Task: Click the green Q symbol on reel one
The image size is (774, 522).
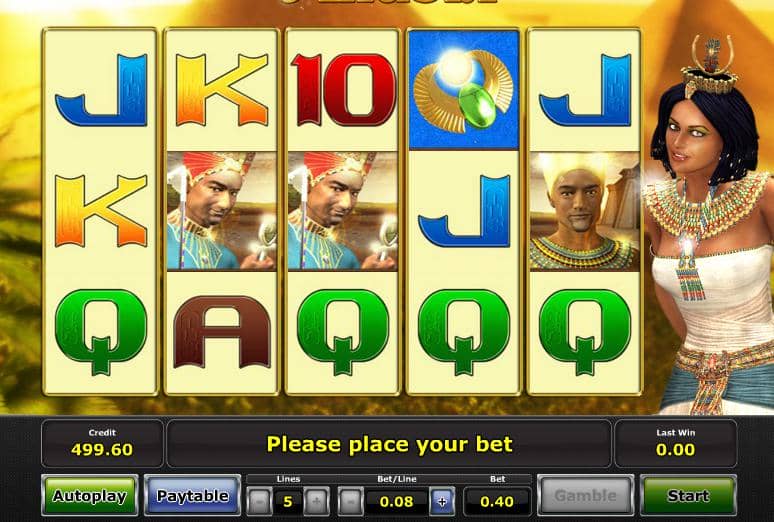Action: 101,332
